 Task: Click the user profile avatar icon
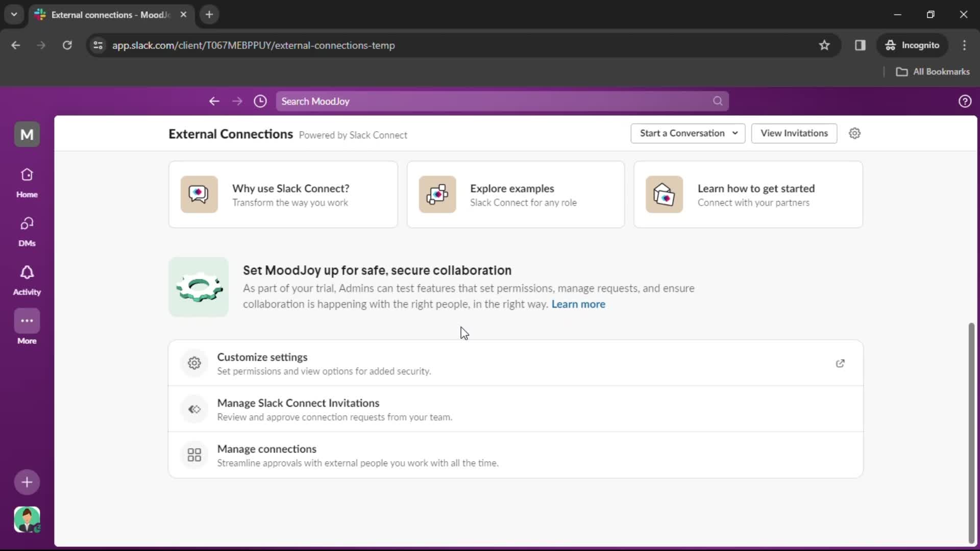pyautogui.click(x=27, y=519)
